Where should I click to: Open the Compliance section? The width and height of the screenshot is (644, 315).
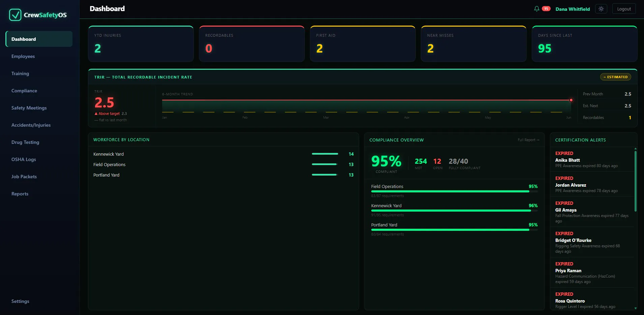(x=39, y=91)
